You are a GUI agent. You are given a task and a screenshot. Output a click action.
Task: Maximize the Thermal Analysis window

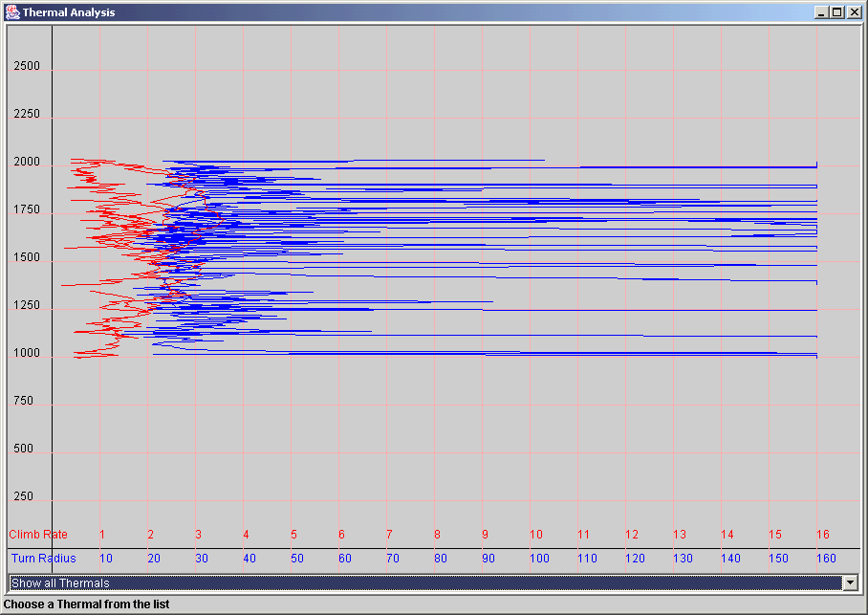[836, 12]
